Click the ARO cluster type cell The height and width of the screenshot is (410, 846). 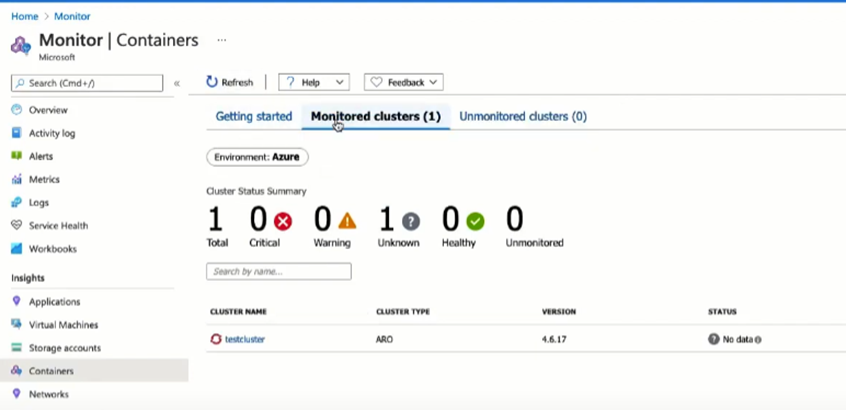pyautogui.click(x=385, y=339)
